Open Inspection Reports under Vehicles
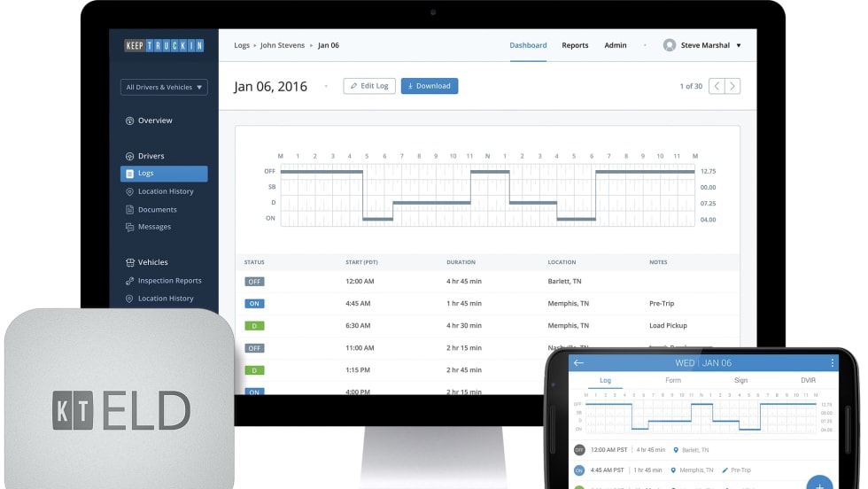This screenshot has height=489, width=868. (x=169, y=281)
